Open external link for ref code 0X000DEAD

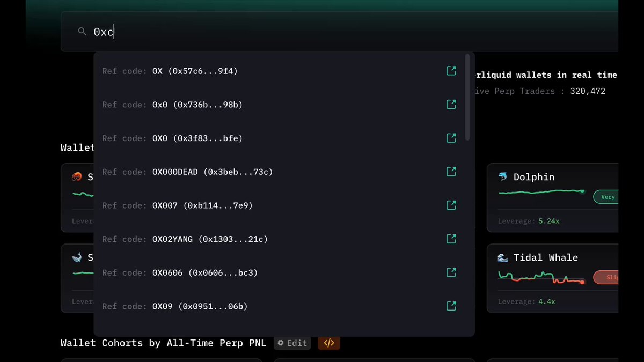(451, 172)
